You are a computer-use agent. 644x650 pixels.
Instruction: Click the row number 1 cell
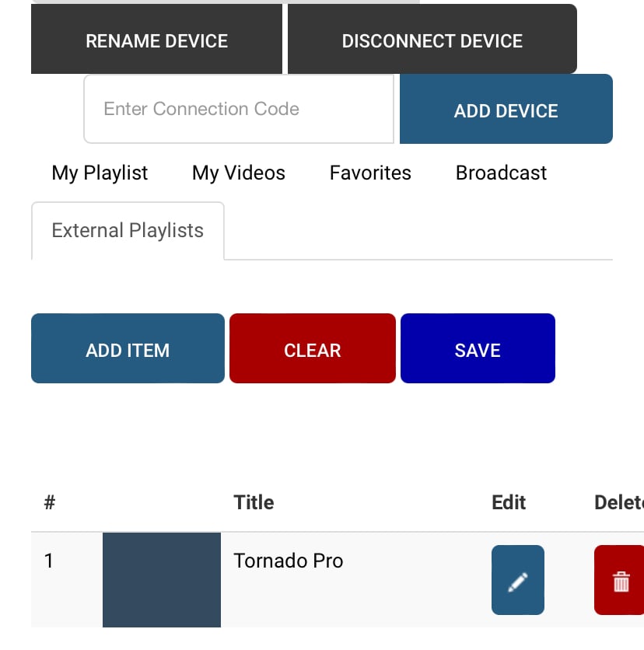pos(49,561)
